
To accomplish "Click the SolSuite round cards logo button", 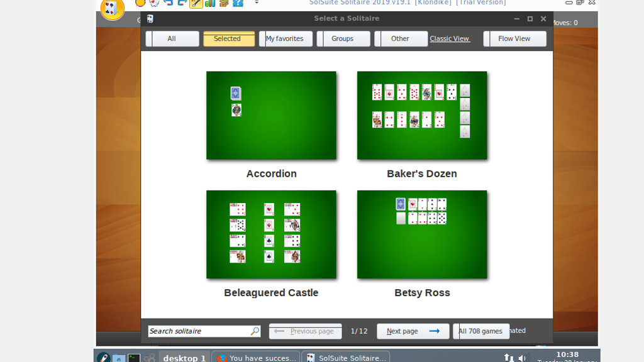I will point(112,8).
